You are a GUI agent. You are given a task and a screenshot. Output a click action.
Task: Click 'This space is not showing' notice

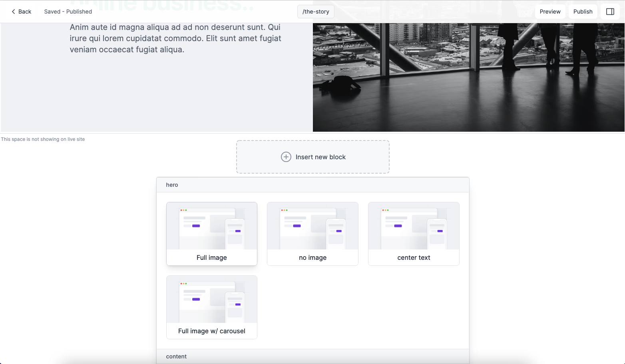[x=43, y=139]
